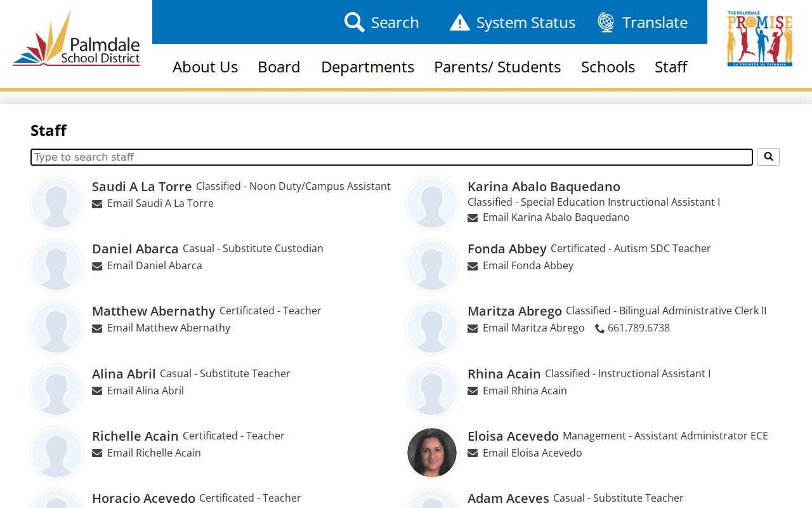The image size is (812, 508).
Task: Open Adam Aceves name heading
Action: 508,498
